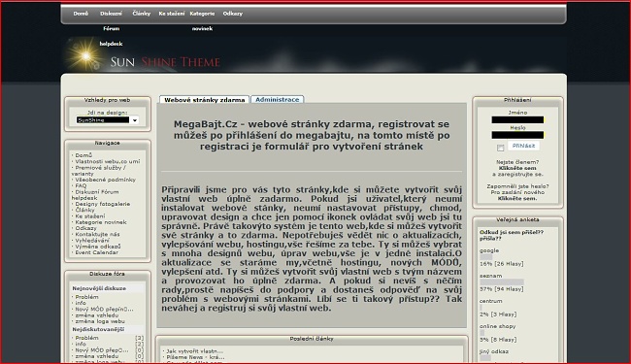Open Odkazy in the Navigace panel

tap(85, 228)
